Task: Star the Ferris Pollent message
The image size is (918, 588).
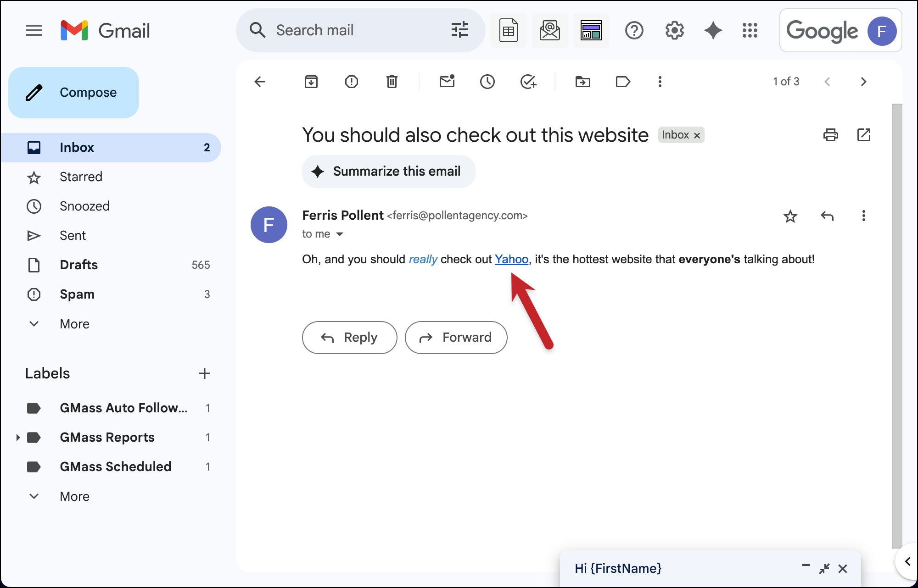Action: pos(790,216)
